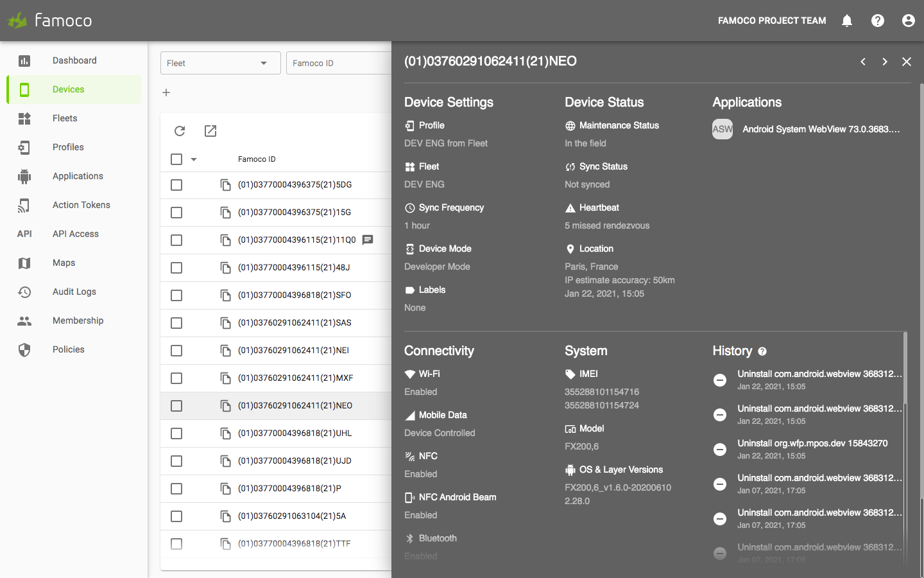
Task: Check the box for device 5DG
Action: click(x=176, y=185)
